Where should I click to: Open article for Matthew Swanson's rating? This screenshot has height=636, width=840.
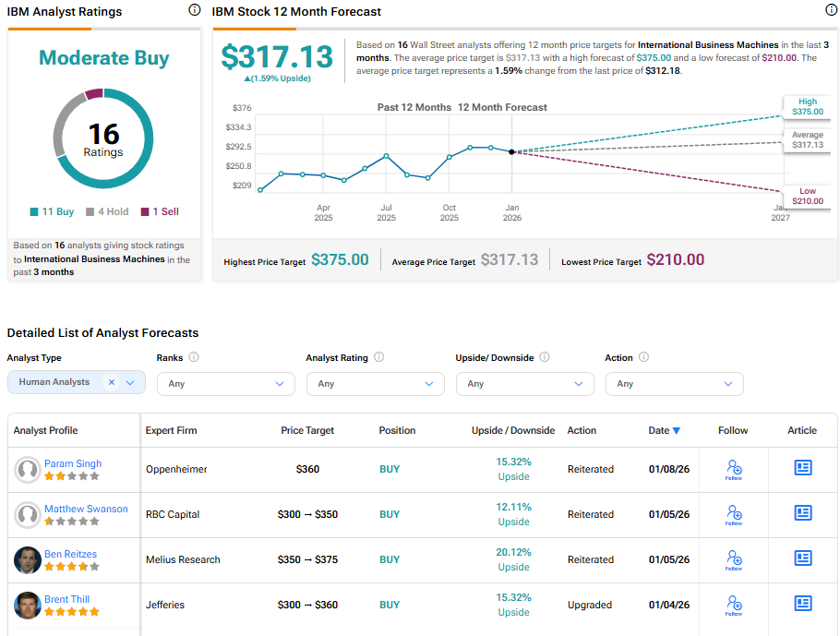tap(803, 513)
